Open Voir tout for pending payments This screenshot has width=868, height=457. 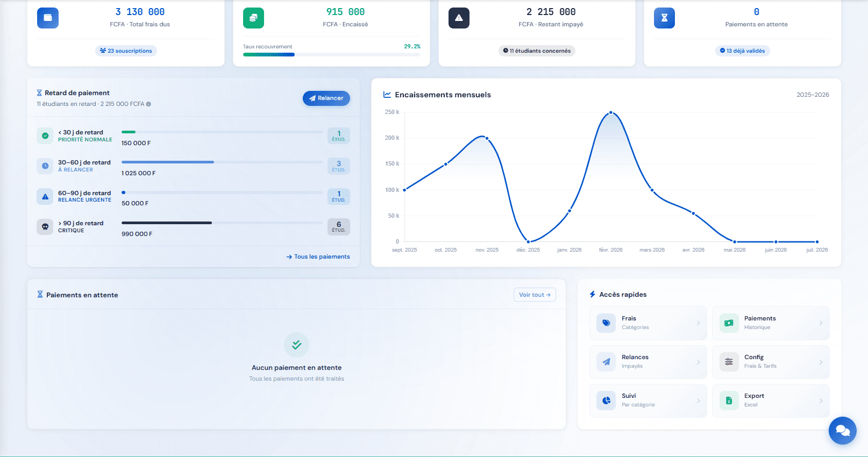point(535,295)
